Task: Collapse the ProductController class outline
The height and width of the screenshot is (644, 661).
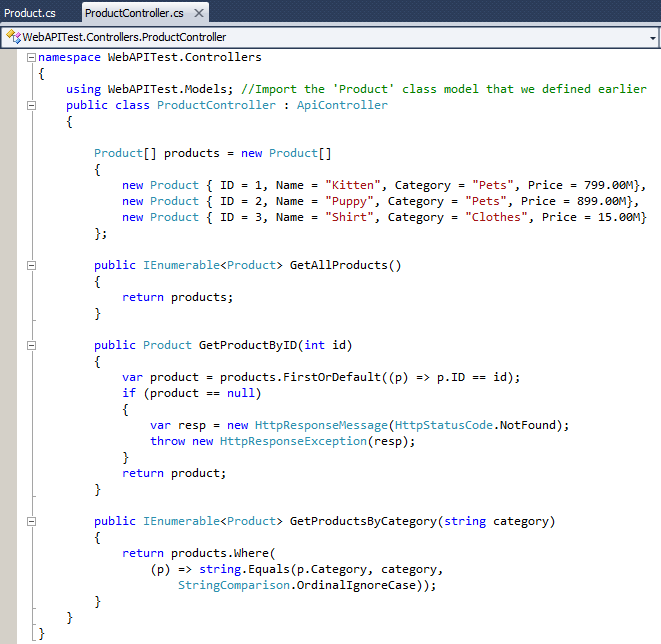Action: pyautogui.click(x=31, y=105)
